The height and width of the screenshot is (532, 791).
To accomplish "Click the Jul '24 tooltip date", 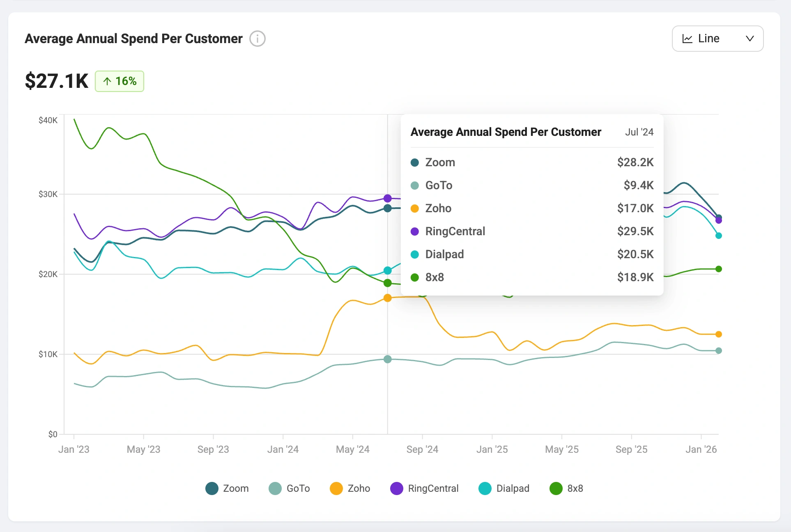I will pos(639,132).
